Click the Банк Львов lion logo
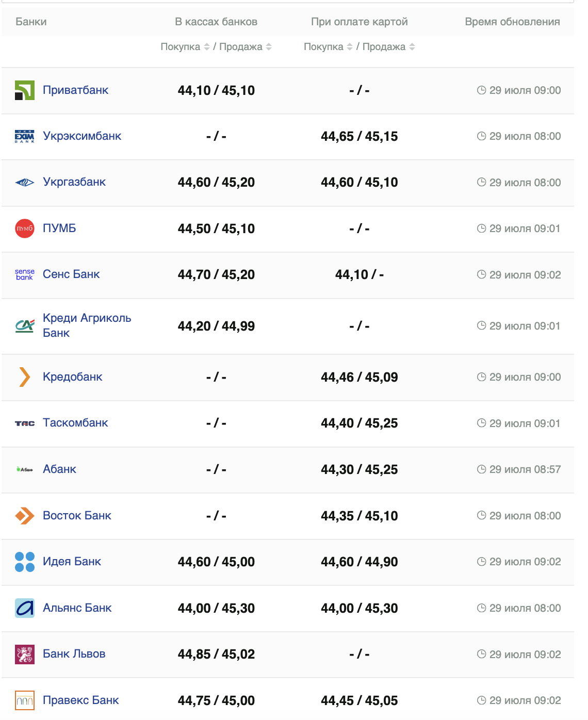The width and height of the screenshot is (588, 720). (25, 654)
